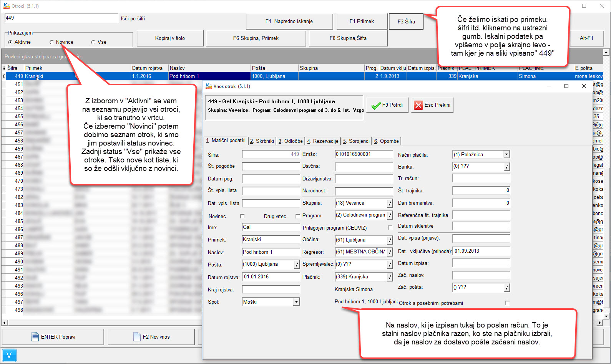Click the Alt-F1 button
Image resolution: width=611 pixels, height=364 pixels.
click(586, 38)
